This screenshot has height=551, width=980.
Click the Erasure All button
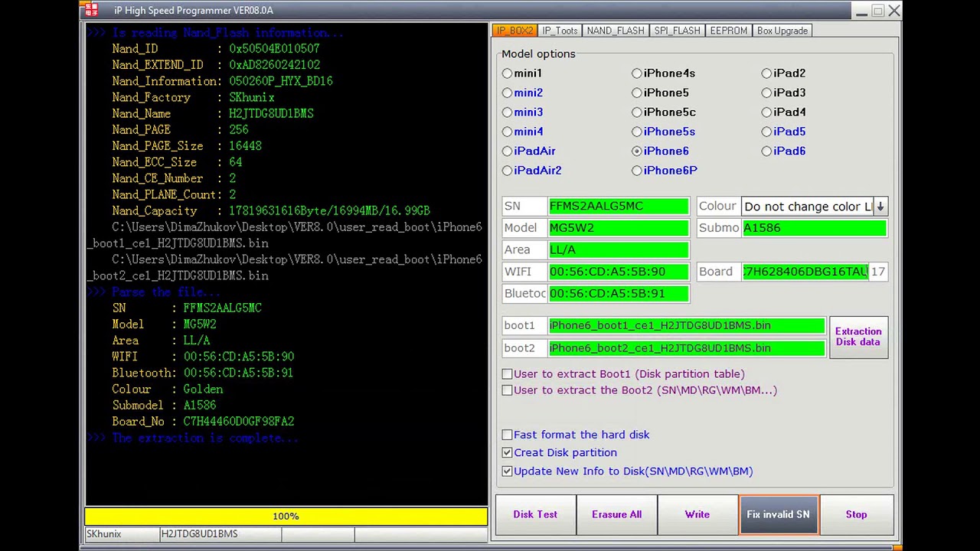(616, 514)
